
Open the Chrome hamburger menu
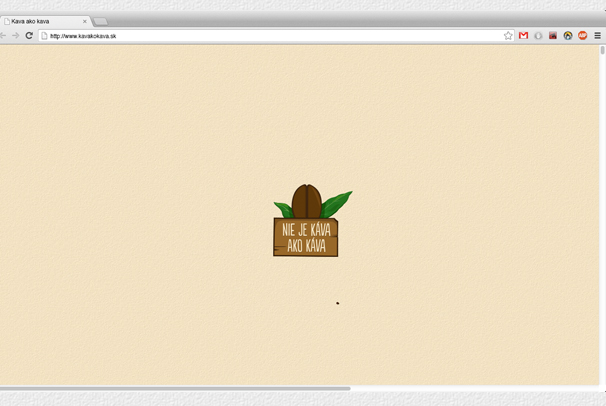coord(598,35)
